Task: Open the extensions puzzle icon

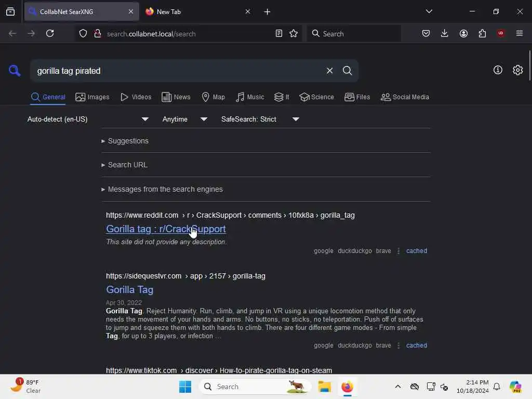Action: 482,33
